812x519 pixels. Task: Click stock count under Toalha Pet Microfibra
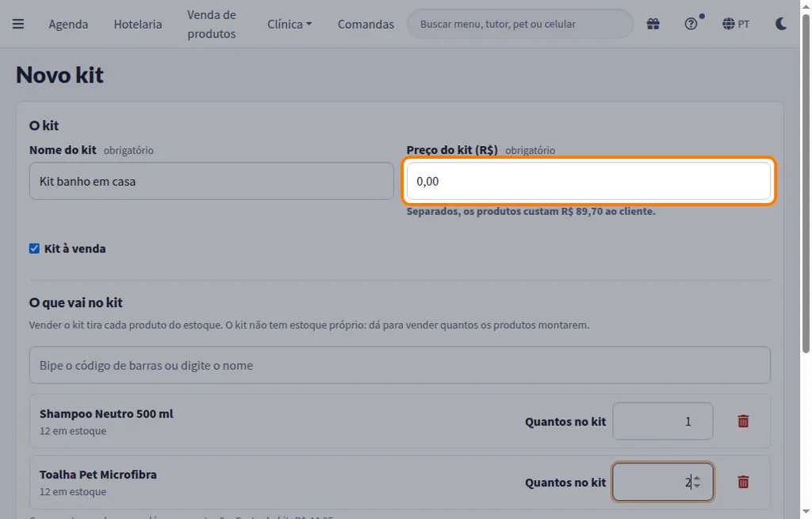point(73,491)
